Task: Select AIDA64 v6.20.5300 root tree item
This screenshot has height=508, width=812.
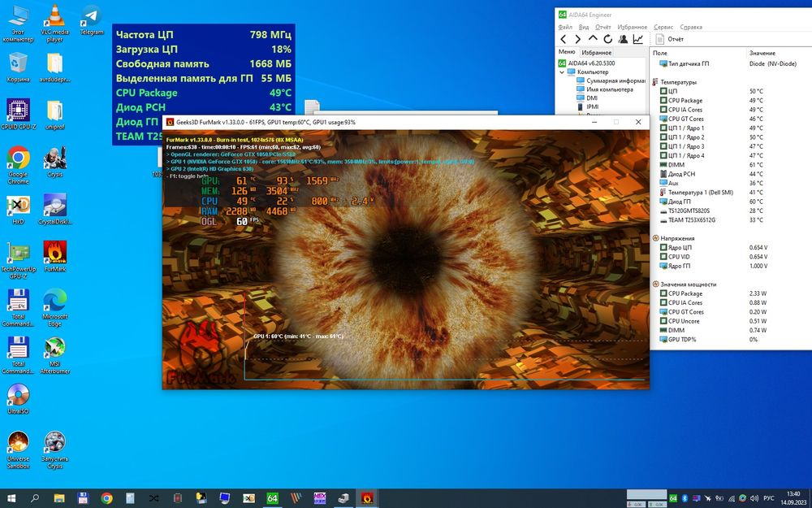Action: click(587, 63)
